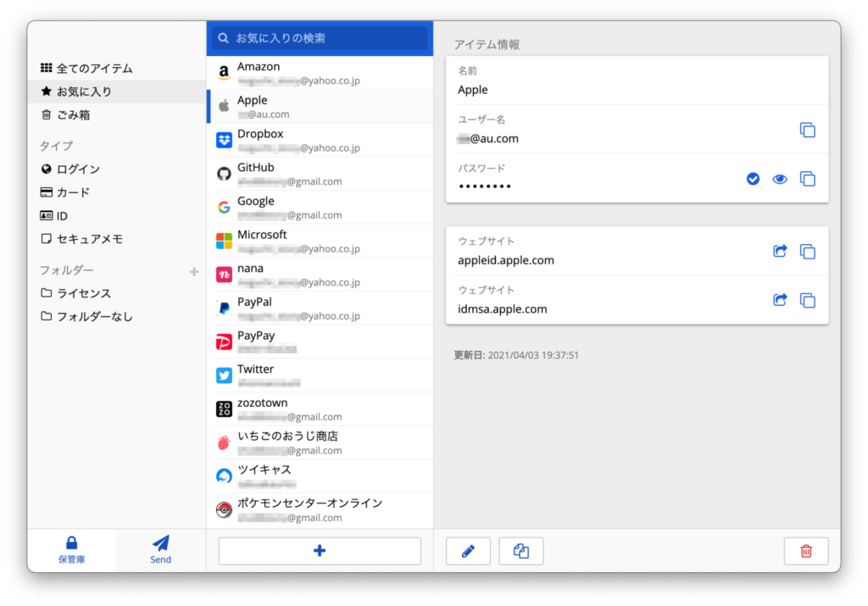Reveal the password using the eye icon
Image resolution: width=868 pixels, height=606 pixels.
(x=780, y=179)
